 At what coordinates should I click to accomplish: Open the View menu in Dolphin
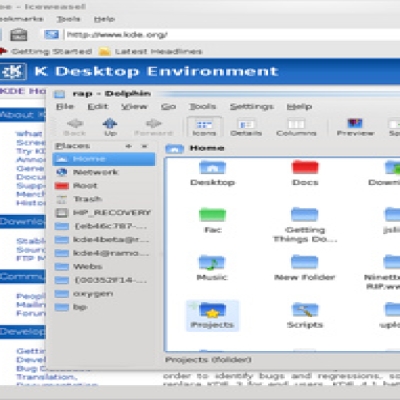coord(134,107)
